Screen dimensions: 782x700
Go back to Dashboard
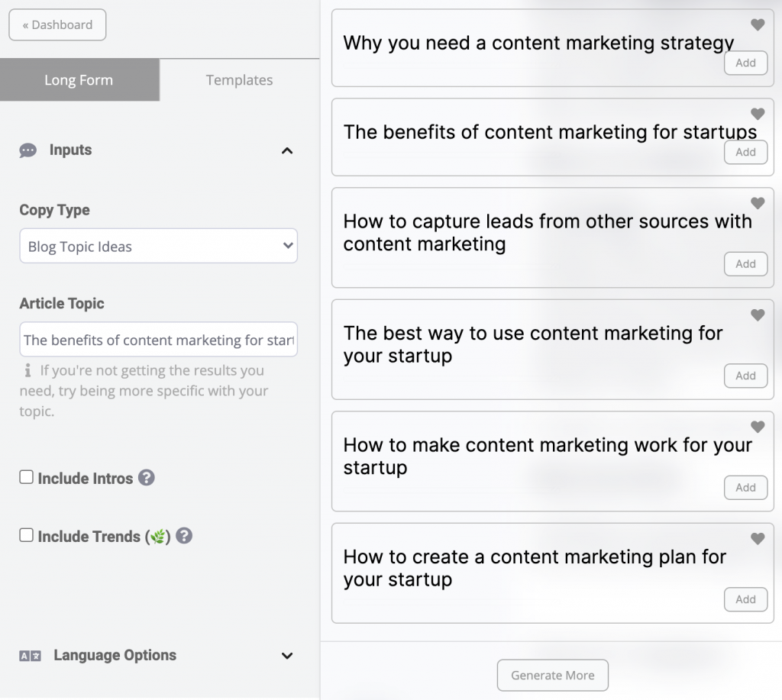(x=57, y=24)
